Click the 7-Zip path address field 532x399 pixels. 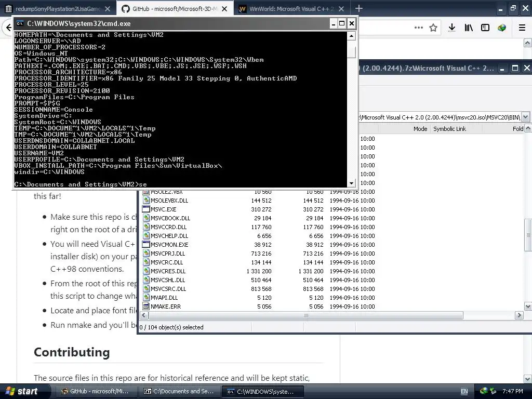[440, 117]
